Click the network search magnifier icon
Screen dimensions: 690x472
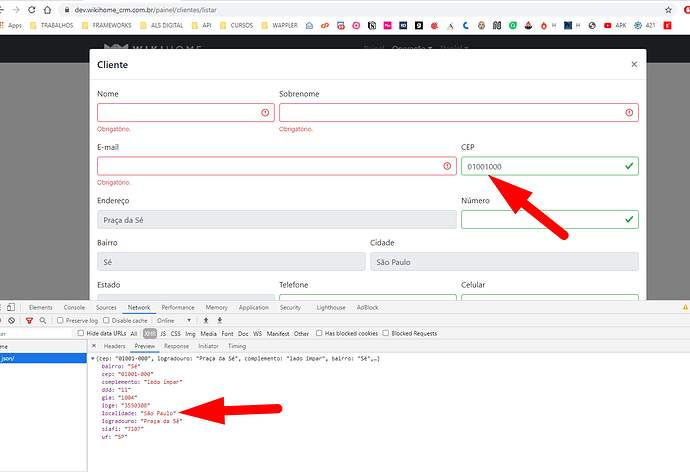[x=42, y=320]
